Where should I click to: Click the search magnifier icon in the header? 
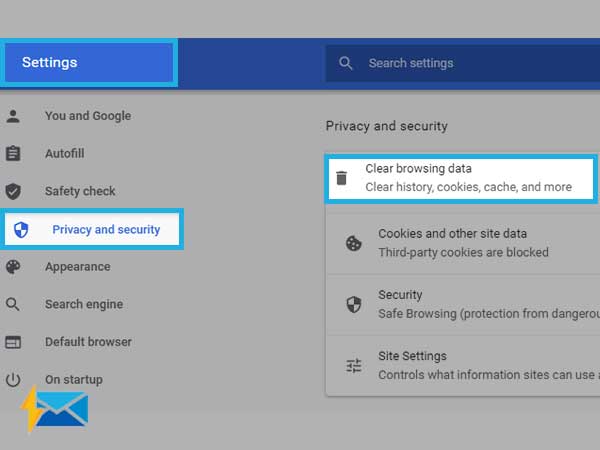click(346, 63)
